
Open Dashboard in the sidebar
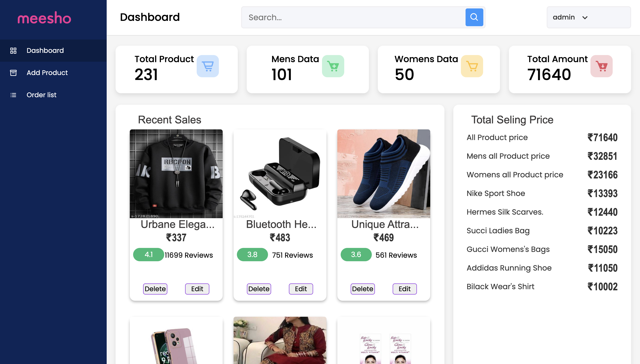[x=53, y=51]
